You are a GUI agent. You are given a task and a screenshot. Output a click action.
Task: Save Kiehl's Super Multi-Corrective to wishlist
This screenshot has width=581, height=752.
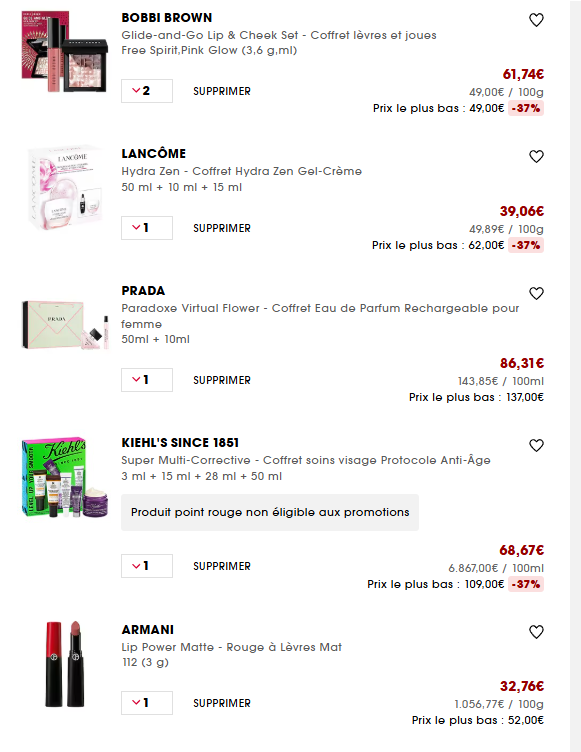click(x=536, y=446)
